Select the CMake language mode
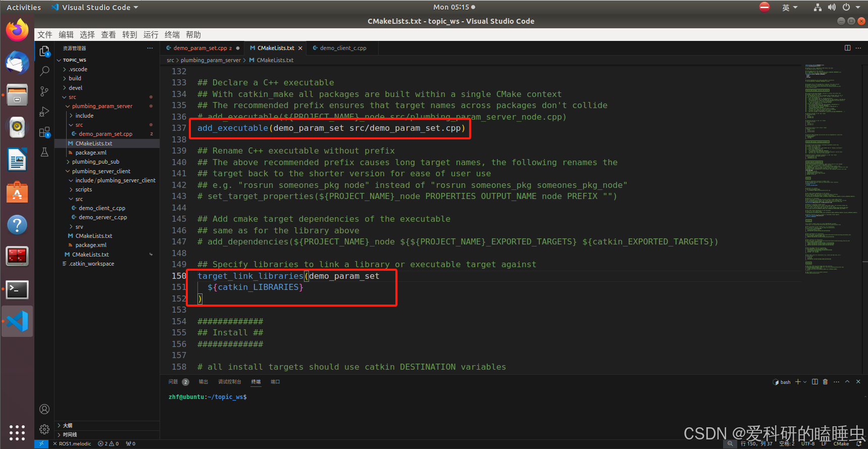The width and height of the screenshot is (868, 449). [x=841, y=444]
